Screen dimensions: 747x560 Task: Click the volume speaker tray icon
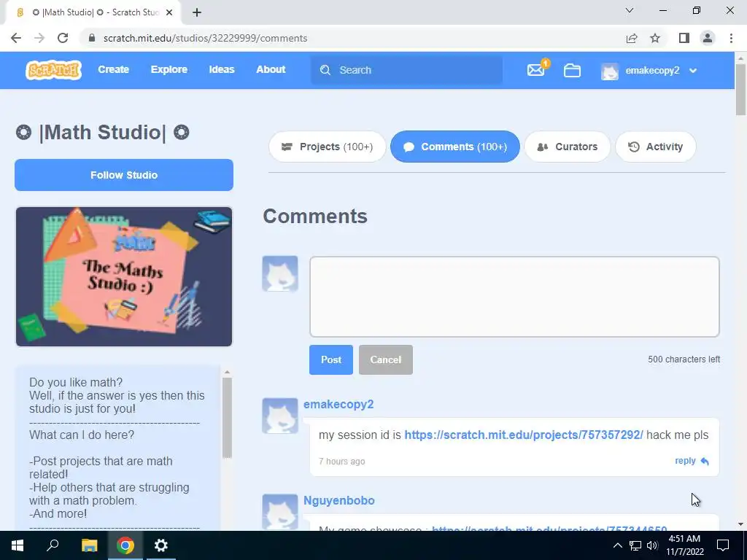point(652,545)
